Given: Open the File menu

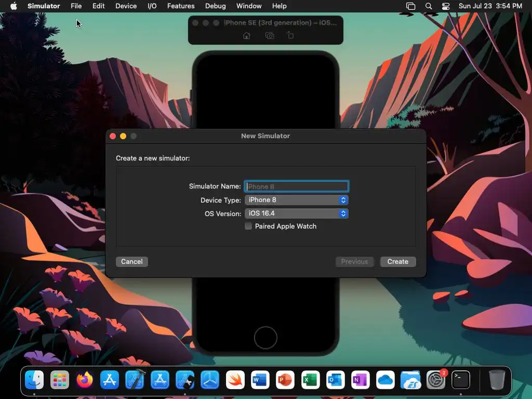Looking at the screenshot, I should [x=76, y=6].
